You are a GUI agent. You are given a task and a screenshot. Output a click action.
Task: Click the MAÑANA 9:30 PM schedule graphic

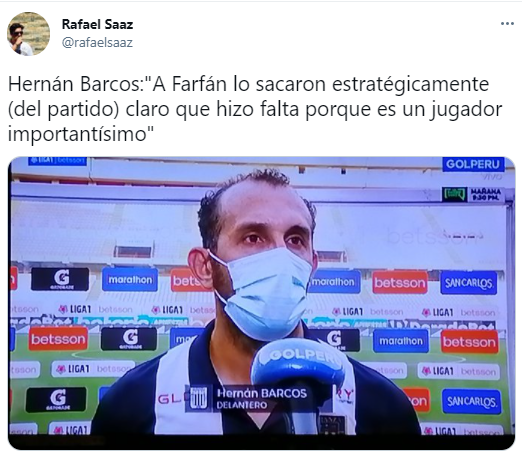472,195
